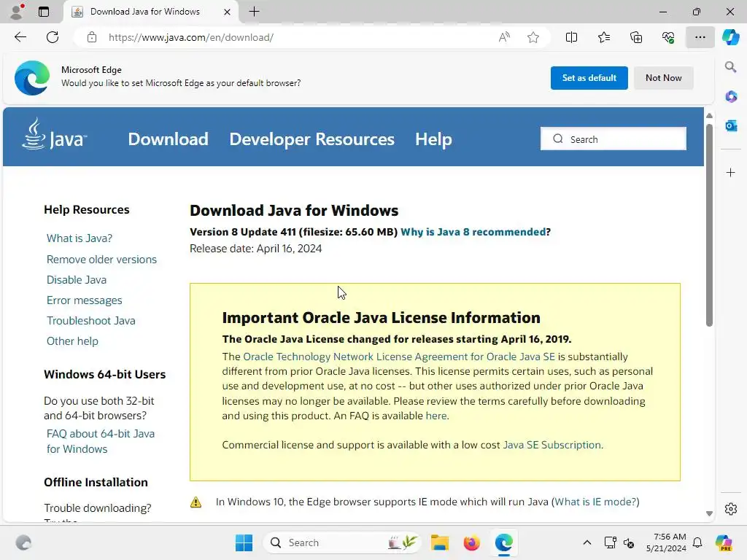Open Settings and more ellipsis menu

700,37
